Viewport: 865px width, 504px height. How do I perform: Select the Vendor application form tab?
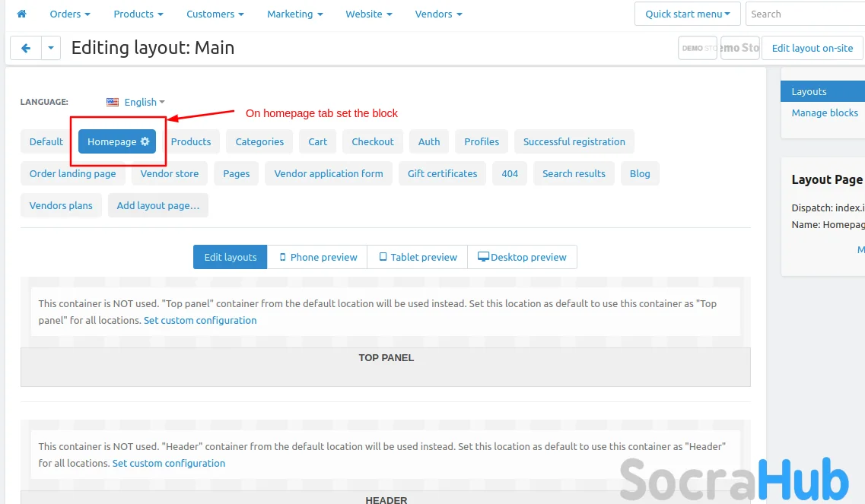329,173
